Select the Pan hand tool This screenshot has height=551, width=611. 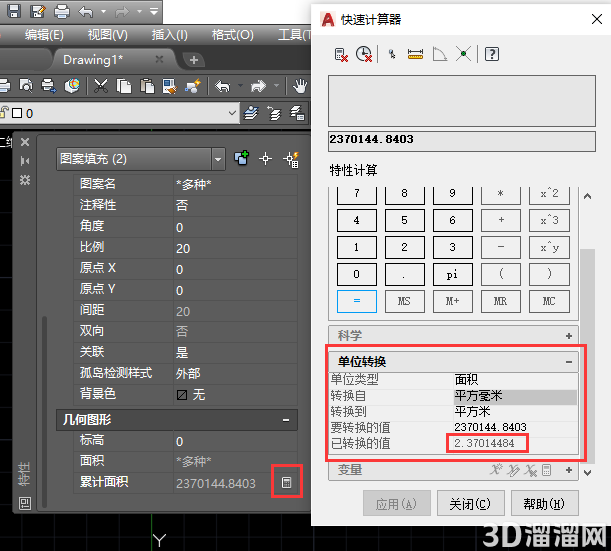tap(300, 86)
